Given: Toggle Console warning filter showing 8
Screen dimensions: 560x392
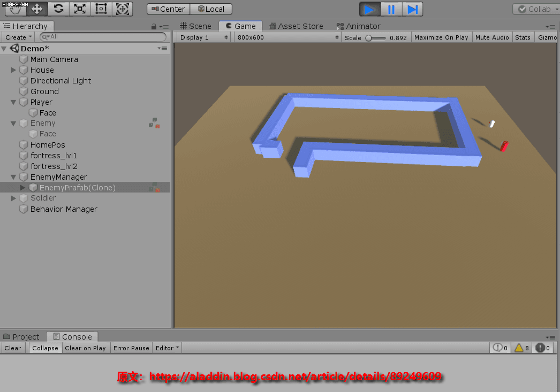Looking at the screenshot, I should 521,348.
